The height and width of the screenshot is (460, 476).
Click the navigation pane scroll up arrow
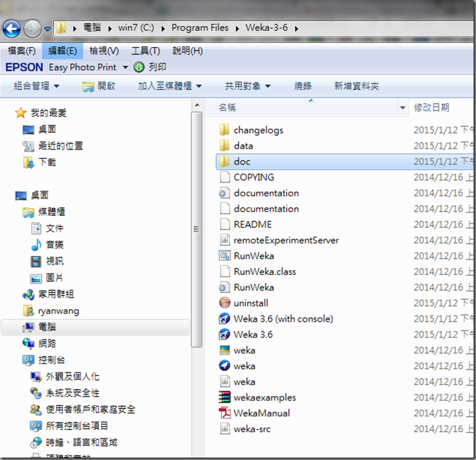(197, 105)
